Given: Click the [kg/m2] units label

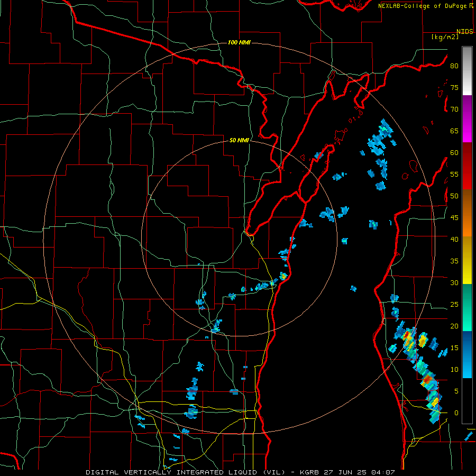Looking at the screenshot, I should (x=445, y=37).
